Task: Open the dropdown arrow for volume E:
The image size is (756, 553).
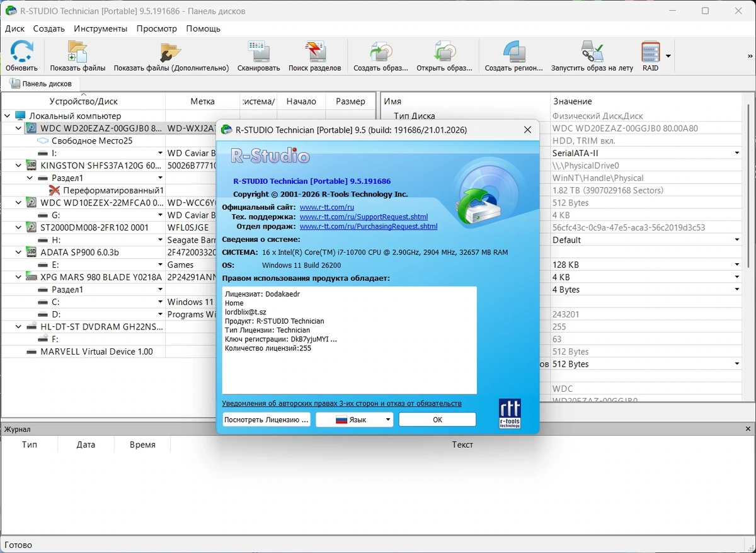Action: (160, 265)
